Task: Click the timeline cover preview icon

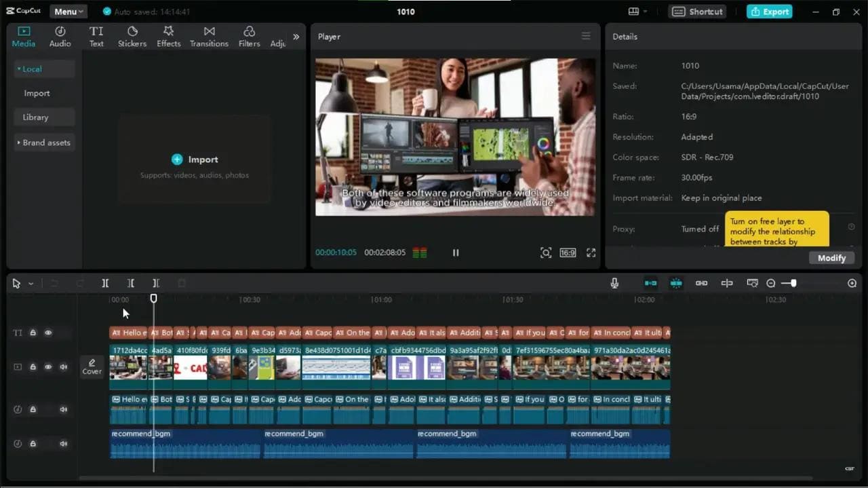Action: (x=752, y=283)
